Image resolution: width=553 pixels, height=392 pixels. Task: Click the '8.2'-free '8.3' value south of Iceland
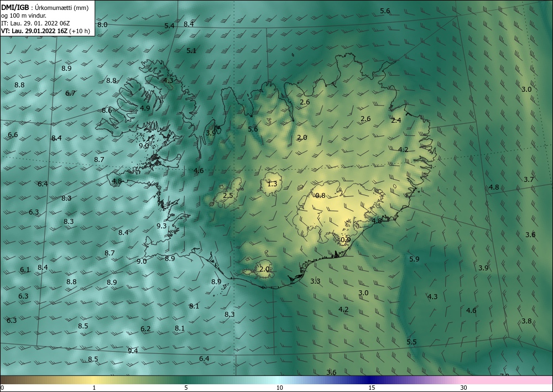pos(229,315)
